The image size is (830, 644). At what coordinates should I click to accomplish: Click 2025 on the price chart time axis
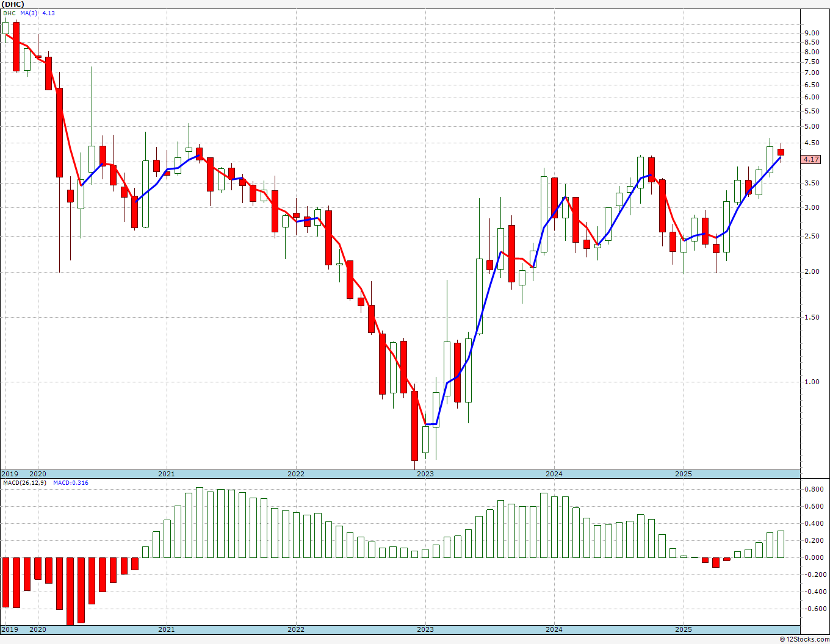[x=684, y=474]
